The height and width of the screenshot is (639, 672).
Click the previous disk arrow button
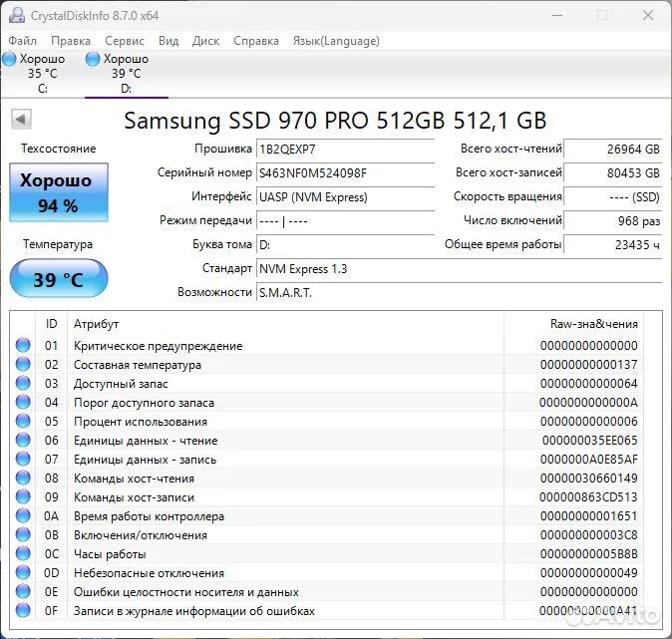coord(20,120)
